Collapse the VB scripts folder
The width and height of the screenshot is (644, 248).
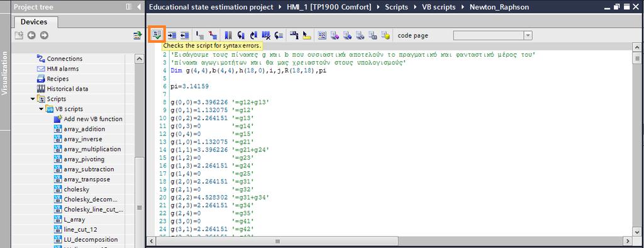[x=41, y=109]
